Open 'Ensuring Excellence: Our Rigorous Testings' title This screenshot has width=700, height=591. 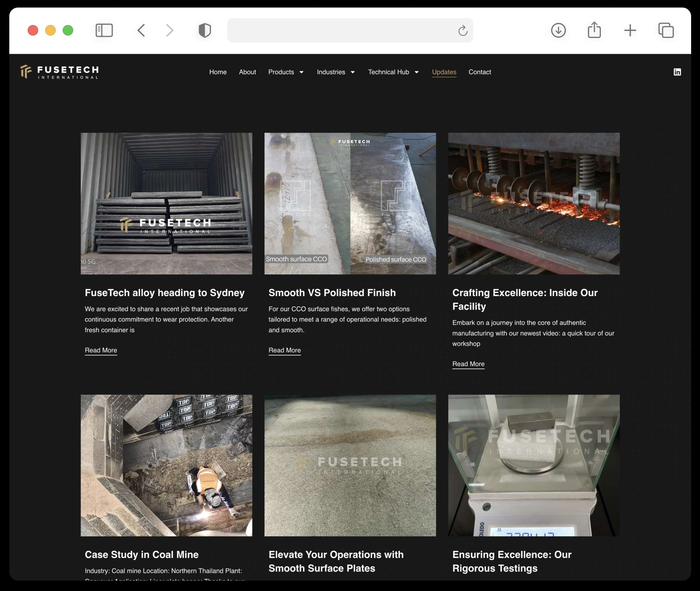[512, 562]
